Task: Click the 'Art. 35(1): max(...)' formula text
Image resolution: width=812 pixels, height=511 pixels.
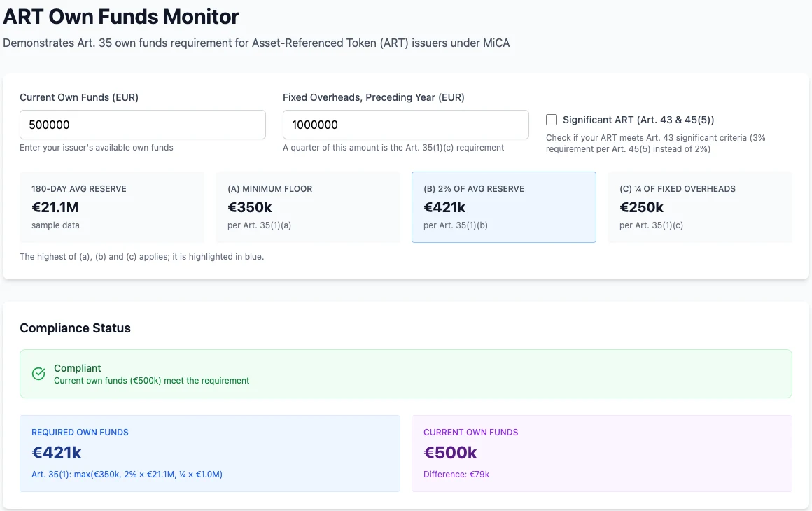Action: click(x=127, y=474)
